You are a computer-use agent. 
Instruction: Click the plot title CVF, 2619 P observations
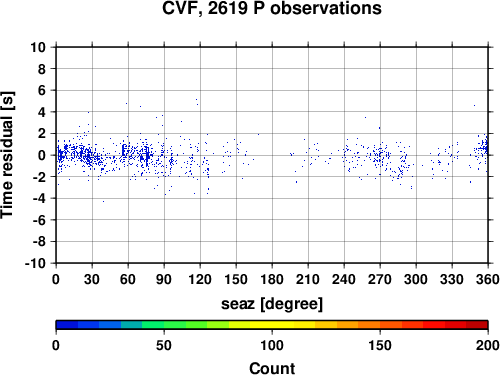[272, 8]
